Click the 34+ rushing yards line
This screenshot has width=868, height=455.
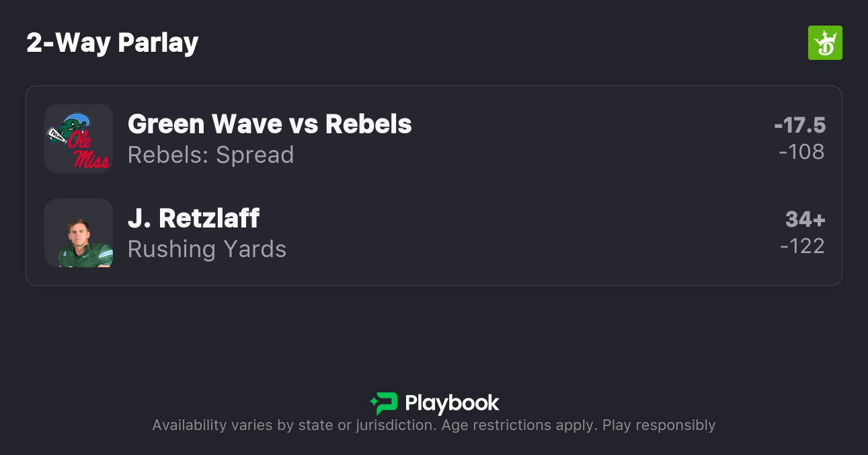coord(805,219)
